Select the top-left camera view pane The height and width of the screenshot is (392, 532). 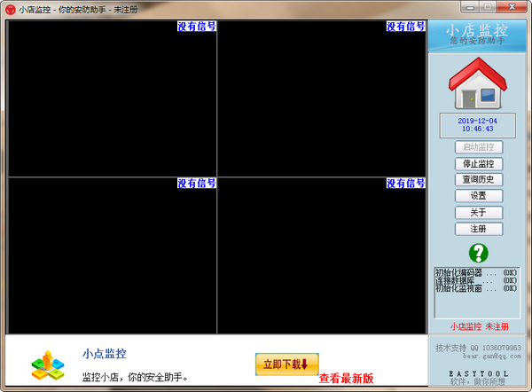pyautogui.click(x=113, y=98)
